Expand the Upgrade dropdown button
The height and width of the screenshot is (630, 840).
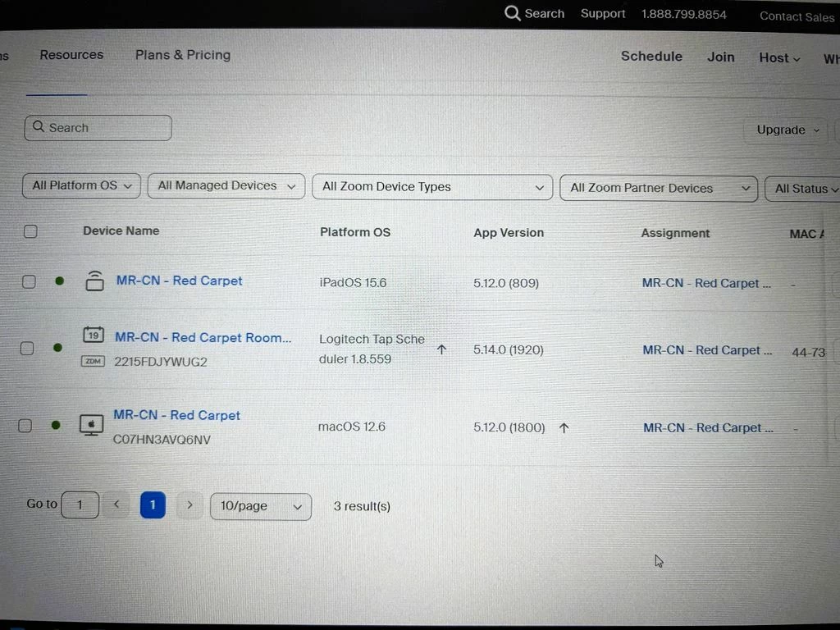click(x=787, y=130)
